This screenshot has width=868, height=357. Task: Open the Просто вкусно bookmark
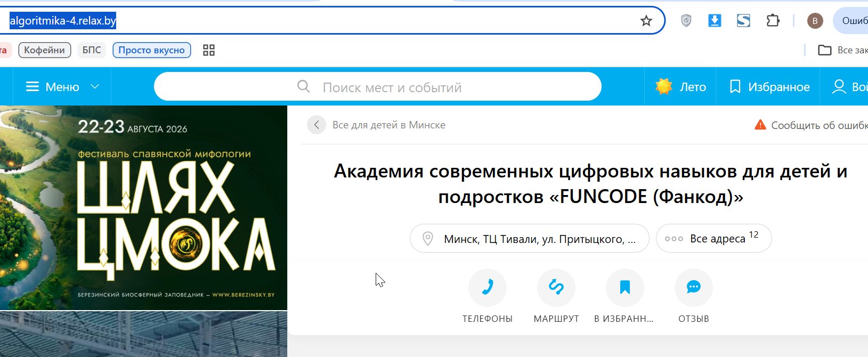pyautogui.click(x=152, y=50)
